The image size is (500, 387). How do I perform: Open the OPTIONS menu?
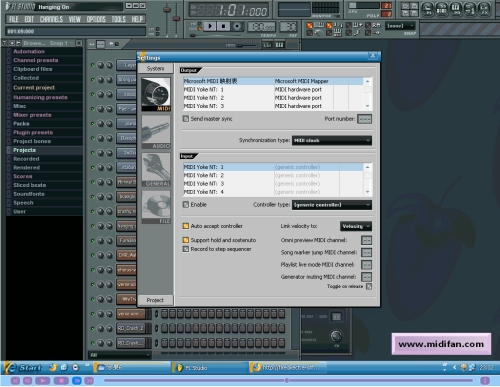pos(96,19)
